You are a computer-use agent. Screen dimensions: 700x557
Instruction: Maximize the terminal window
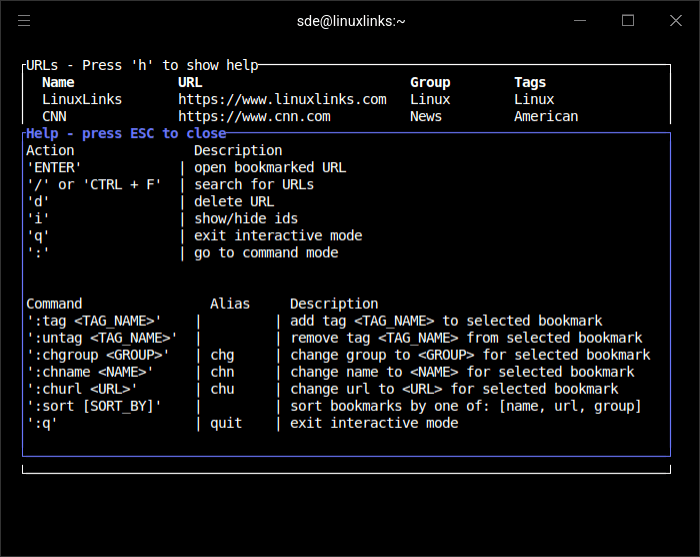[628, 21]
